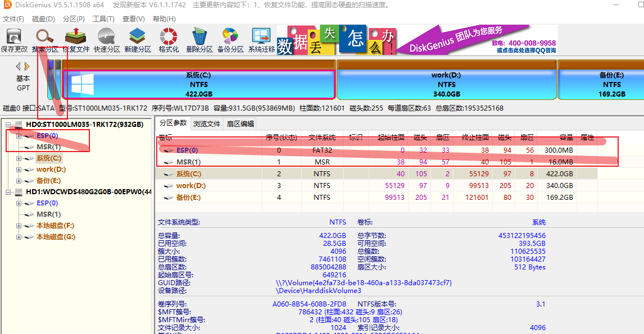Minimize the DiskGenius window
This screenshot has width=644, height=334.
point(616,5)
